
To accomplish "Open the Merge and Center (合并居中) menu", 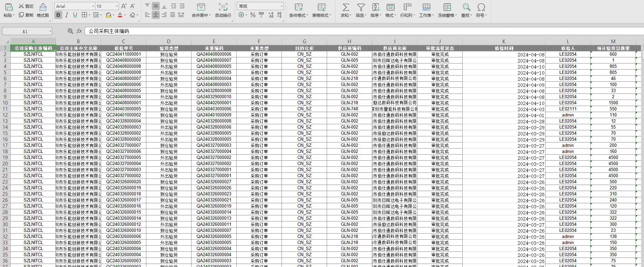I will pyautogui.click(x=201, y=7).
